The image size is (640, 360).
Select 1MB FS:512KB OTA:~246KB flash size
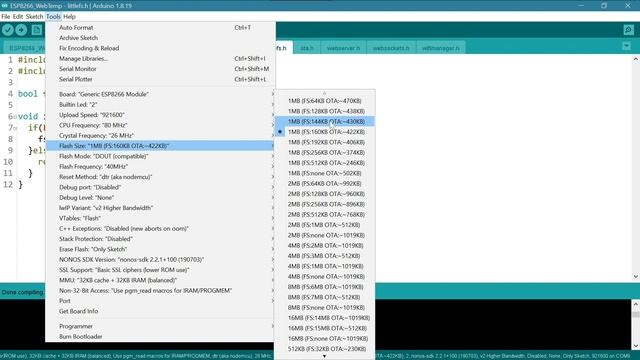click(324, 163)
